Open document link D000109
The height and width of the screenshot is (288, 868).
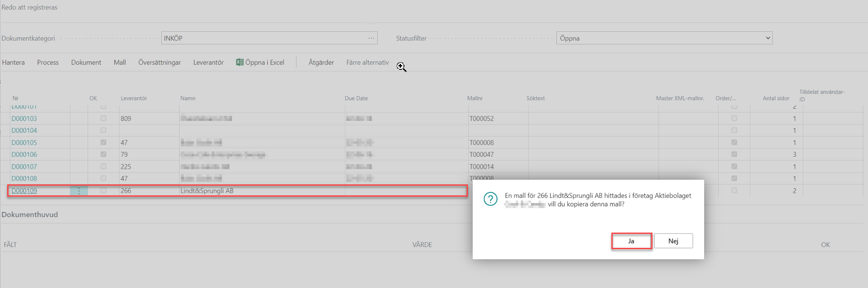pyautogui.click(x=24, y=191)
